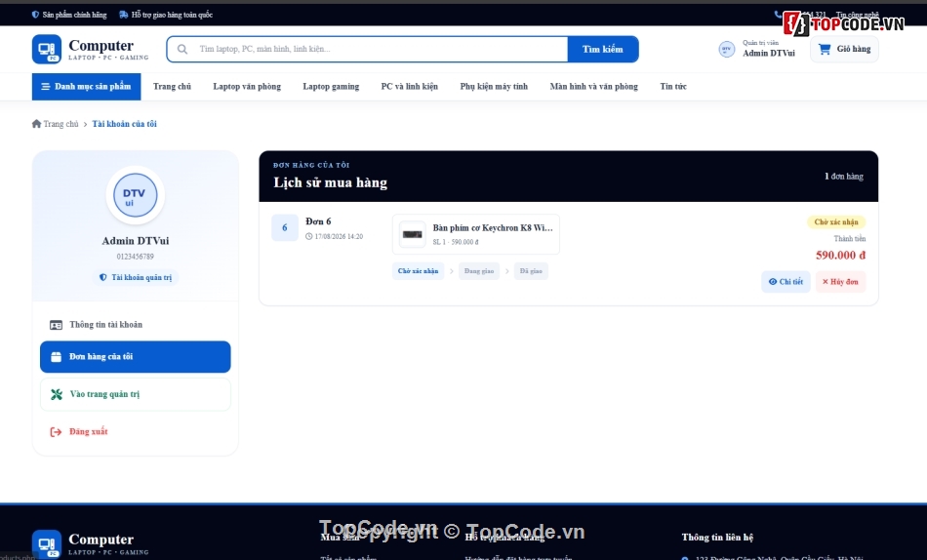Screen dimensions: 927x560
Task: Click the hamburger icon on Danh mục sản phẩm
Action: pyautogui.click(x=46, y=86)
